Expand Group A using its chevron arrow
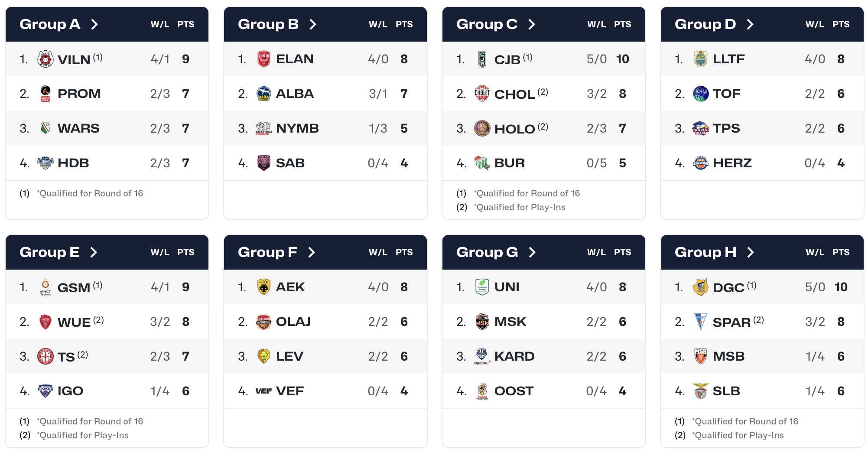Image resolution: width=868 pixels, height=456 pixels. coord(94,24)
